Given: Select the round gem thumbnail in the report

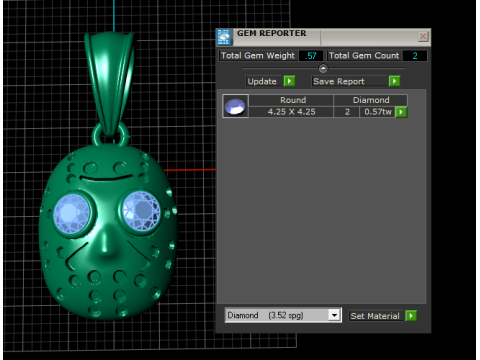Looking at the screenshot, I should pyautogui.click(x=235, y=106).
